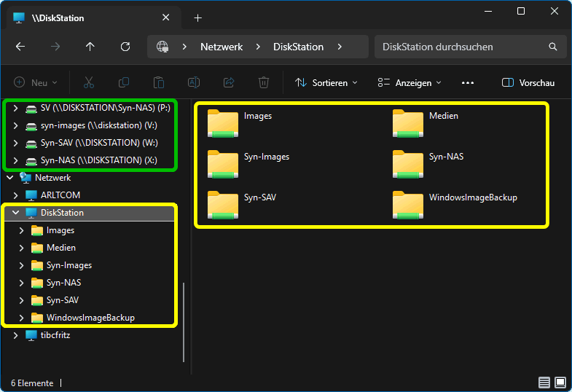Open the Sortieren dropdown menu

tap(326, 82)
